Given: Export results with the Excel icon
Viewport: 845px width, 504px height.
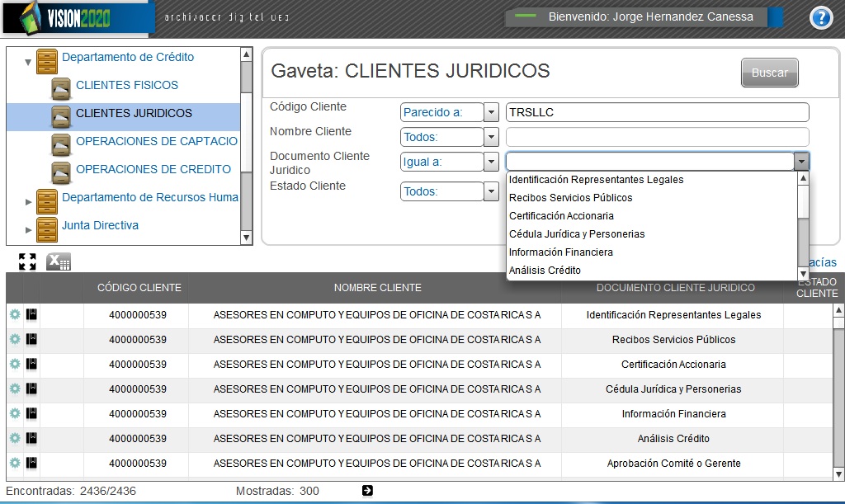Looking at the screenshot, I should (x=59, y=261).
